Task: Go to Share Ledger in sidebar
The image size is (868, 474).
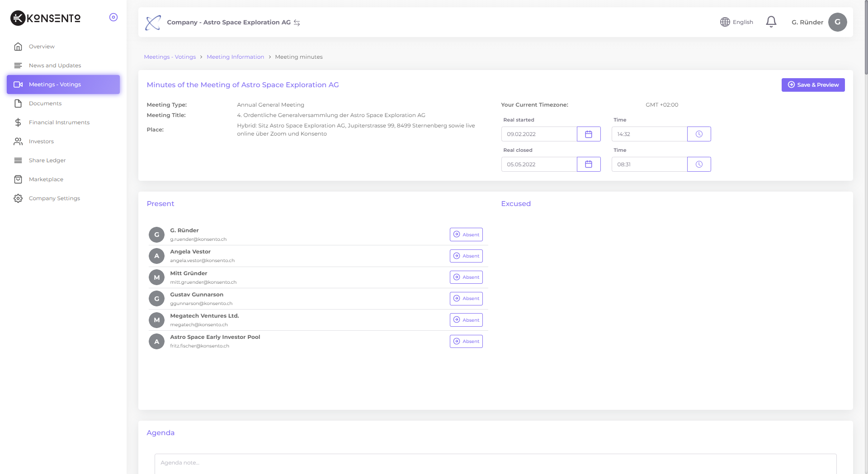Action: pyautogui.click(x=47, y=160)
